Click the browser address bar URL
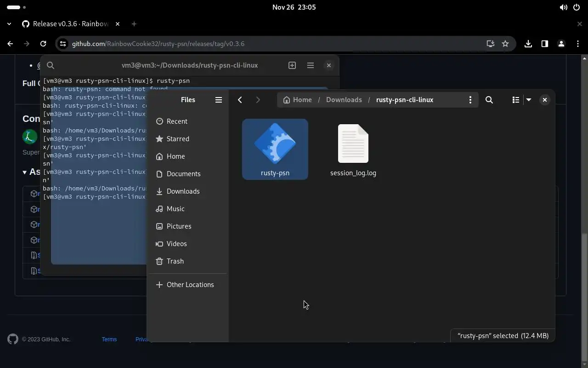 [158, 44]
